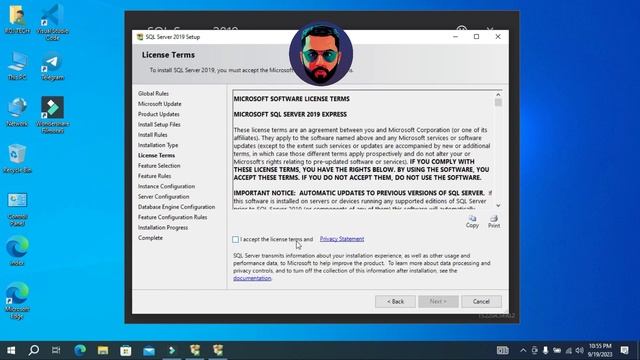Select the 'index' Edge file desktop icon
Screen dimensions: 640x360
17,251
